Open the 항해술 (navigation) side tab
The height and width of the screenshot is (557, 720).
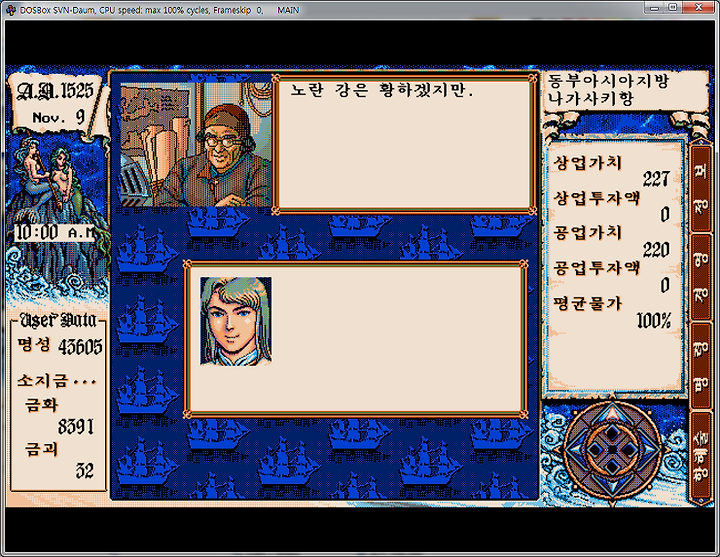(701, 456)
